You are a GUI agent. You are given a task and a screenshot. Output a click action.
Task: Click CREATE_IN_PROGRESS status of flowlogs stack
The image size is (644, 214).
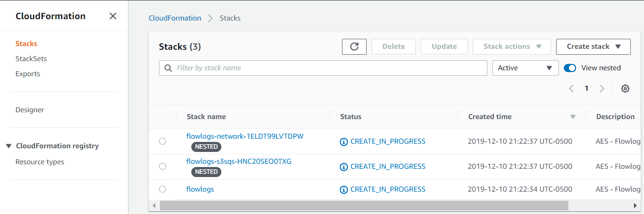pos(388,189)
